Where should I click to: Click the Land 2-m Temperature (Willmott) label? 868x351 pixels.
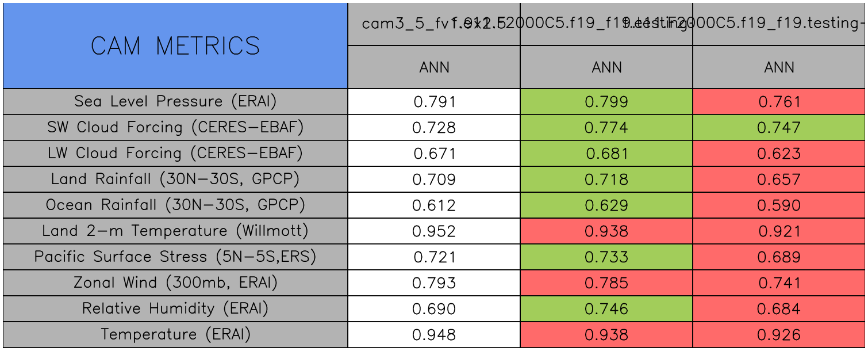pyautogui.click(x=175, y=231)
